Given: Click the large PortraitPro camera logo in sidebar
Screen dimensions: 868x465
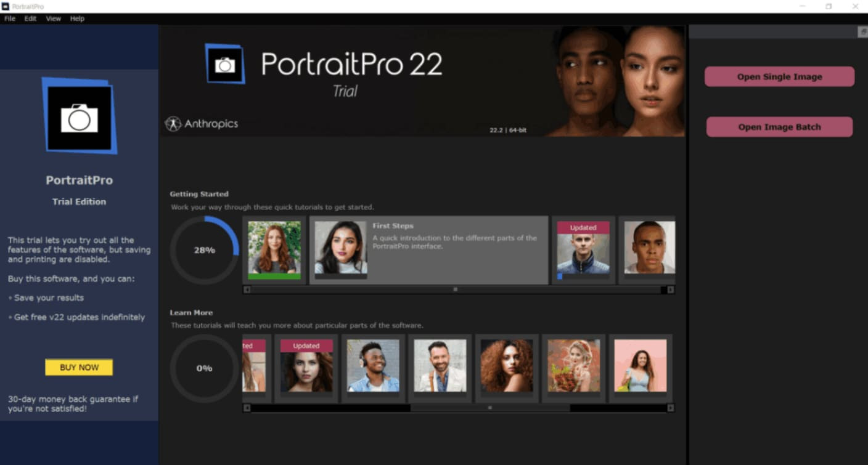Looking at the screenshot, I should [x=79, y=116].
